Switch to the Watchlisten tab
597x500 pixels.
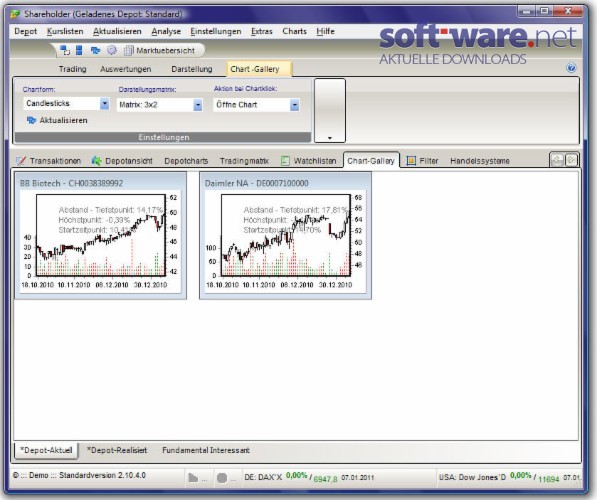point(309,161)
